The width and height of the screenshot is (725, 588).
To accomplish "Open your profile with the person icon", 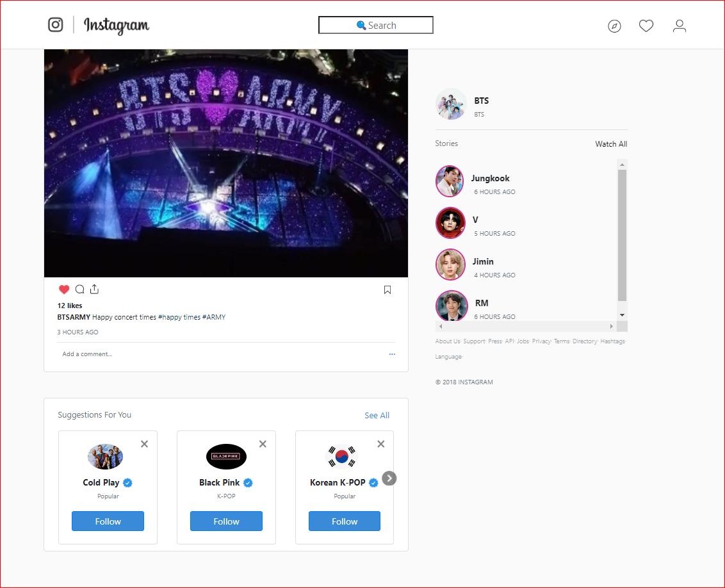I will click(x=680, y=26).
